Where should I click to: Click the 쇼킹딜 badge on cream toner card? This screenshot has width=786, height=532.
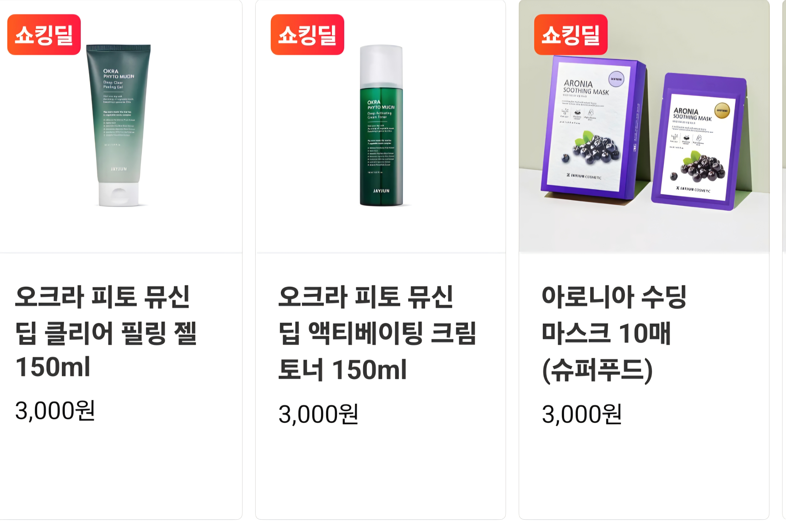tap(307, 35)
